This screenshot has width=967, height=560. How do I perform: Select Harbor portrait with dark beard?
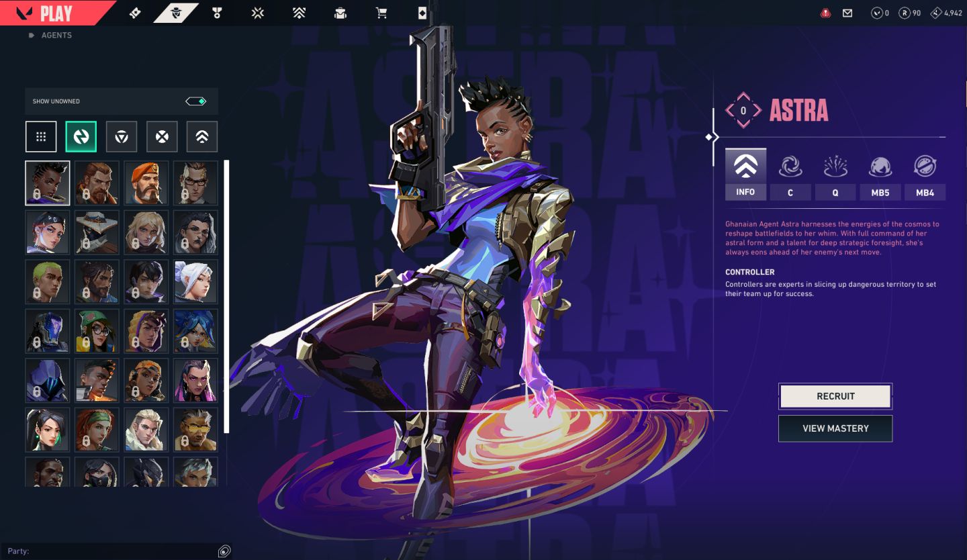tap(97, 281)
